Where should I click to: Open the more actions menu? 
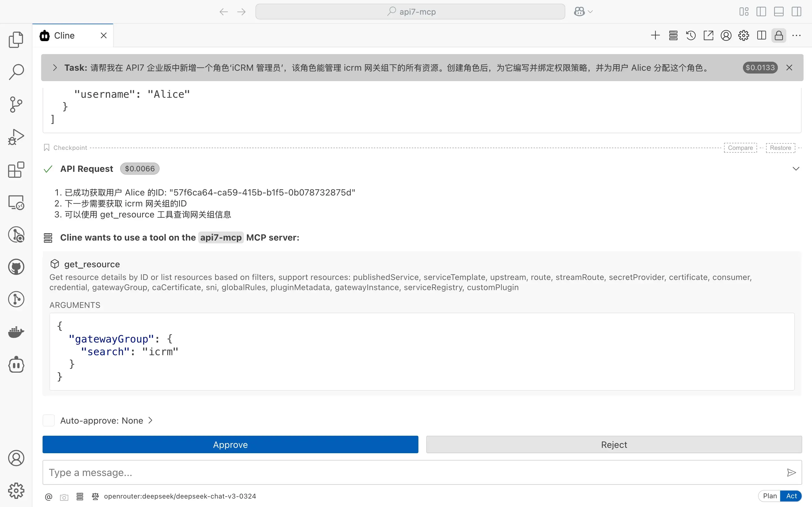click(x=796, y=35)
